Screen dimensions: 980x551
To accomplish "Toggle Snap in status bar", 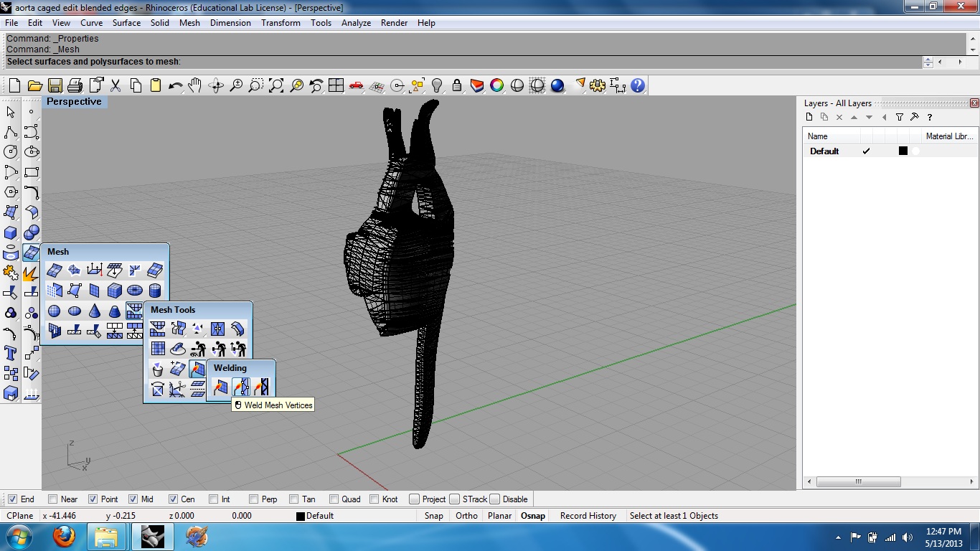I will coord(433,516).
